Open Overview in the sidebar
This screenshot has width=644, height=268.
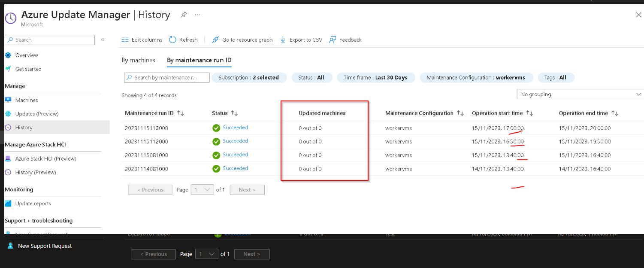[27, 55]
